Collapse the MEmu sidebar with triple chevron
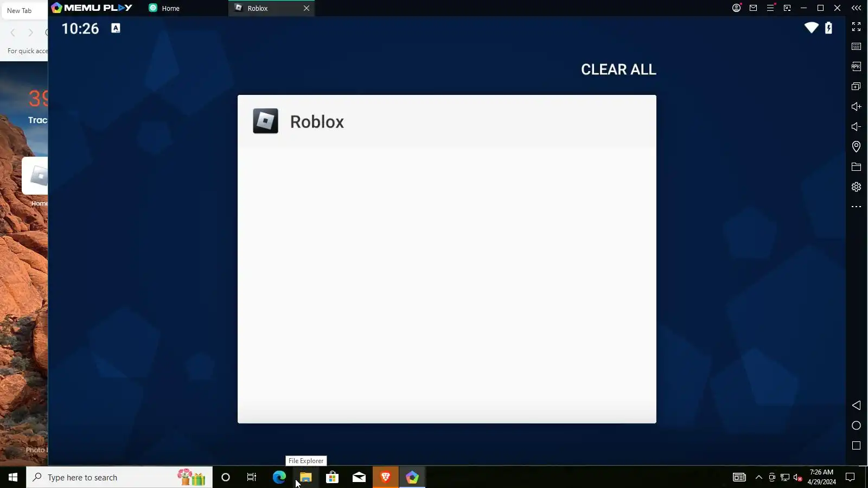Viewport: 868px width, 488px height. 856,8
